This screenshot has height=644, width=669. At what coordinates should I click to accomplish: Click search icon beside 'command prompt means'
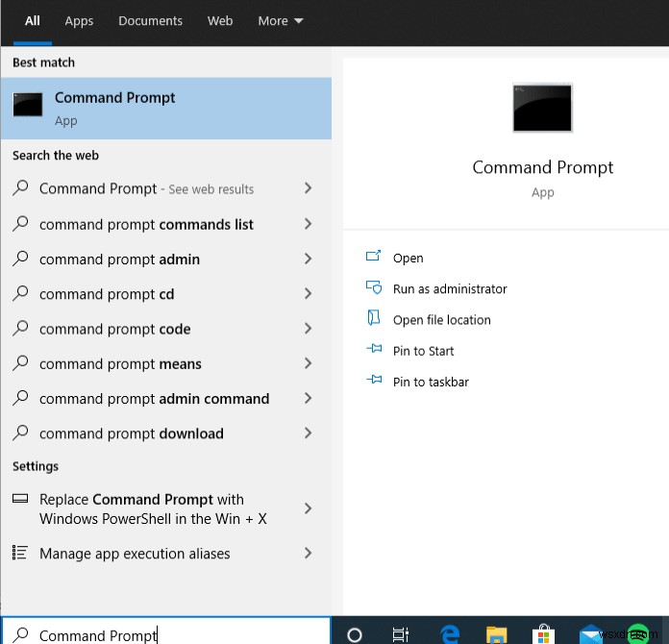[x=20, y=363]
